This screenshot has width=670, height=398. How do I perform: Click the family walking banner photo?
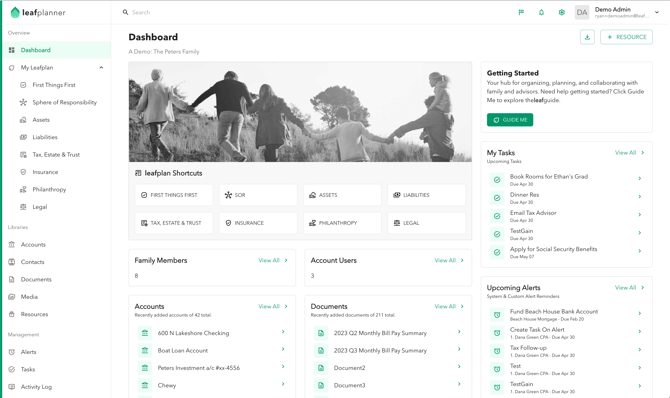point(300,112)
